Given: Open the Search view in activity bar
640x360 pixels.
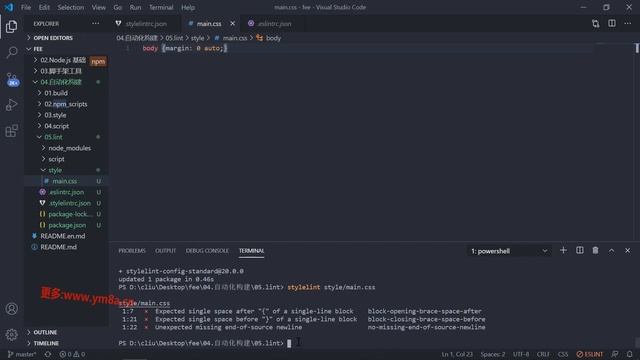Looking at the screenshot, I should click(x=11, y=52).
